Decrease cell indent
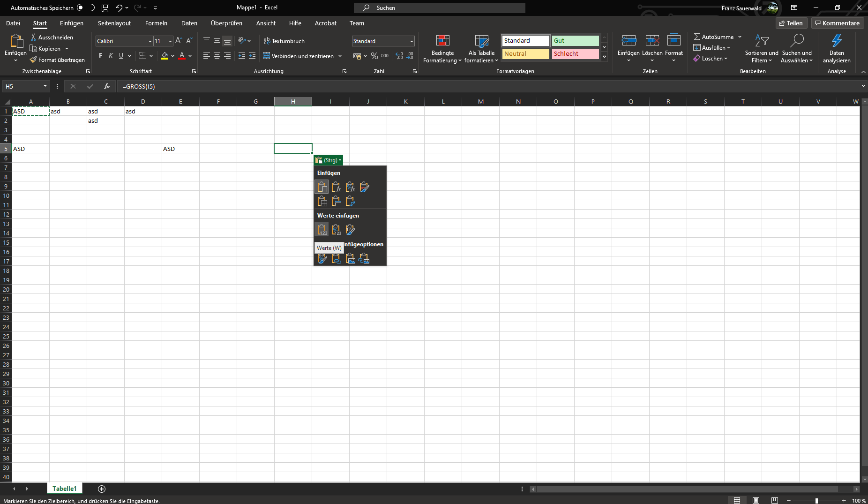The height and width of the screenshot is (504, 868). pyautogui.click(x=242, y=56)
